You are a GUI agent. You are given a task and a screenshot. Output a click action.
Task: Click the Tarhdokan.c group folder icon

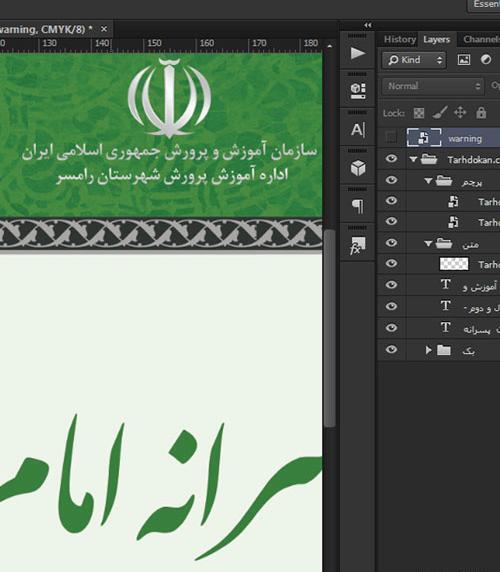point(429,159)
